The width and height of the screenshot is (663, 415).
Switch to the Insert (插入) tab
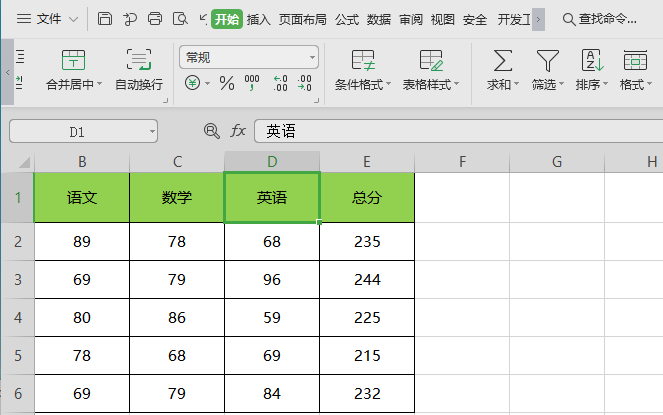point(259,19)
